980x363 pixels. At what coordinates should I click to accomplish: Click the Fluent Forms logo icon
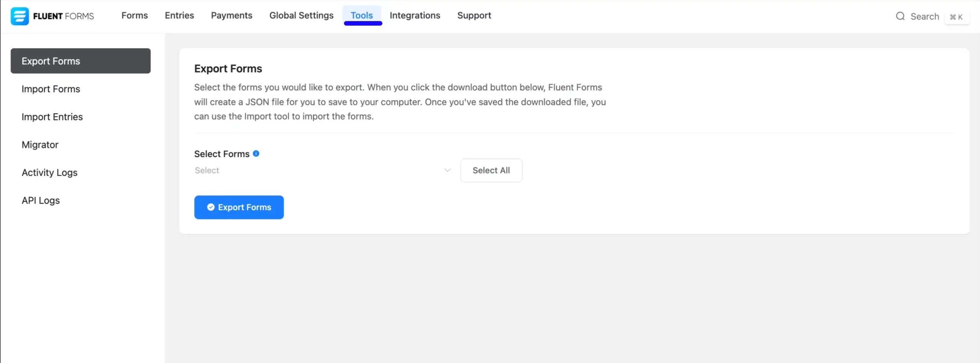(20, 16)
